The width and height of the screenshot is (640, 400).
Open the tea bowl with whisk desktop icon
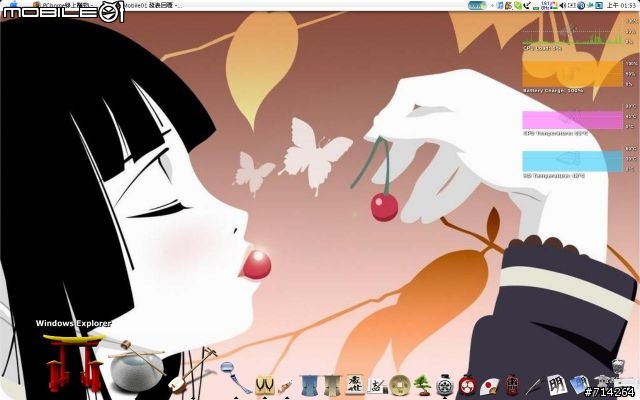click(137, 367)
